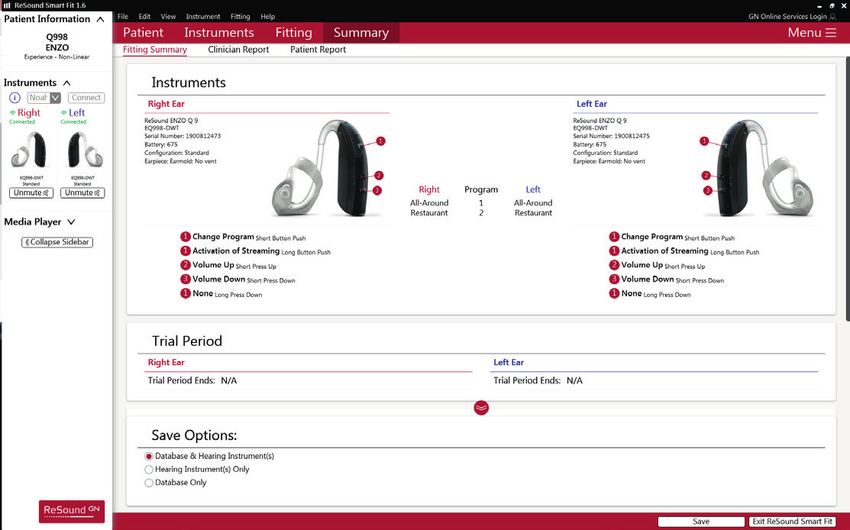Click the Connect button

click(x=86, y=98)
